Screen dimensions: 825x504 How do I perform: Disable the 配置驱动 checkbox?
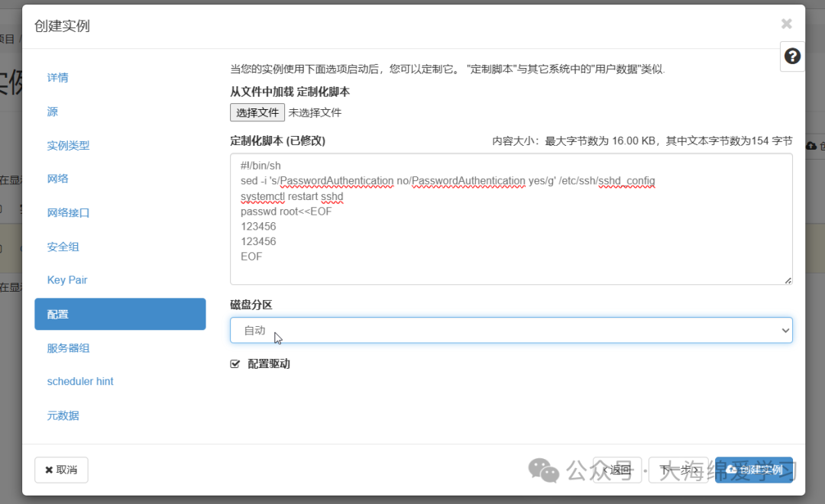pos(235,363)
